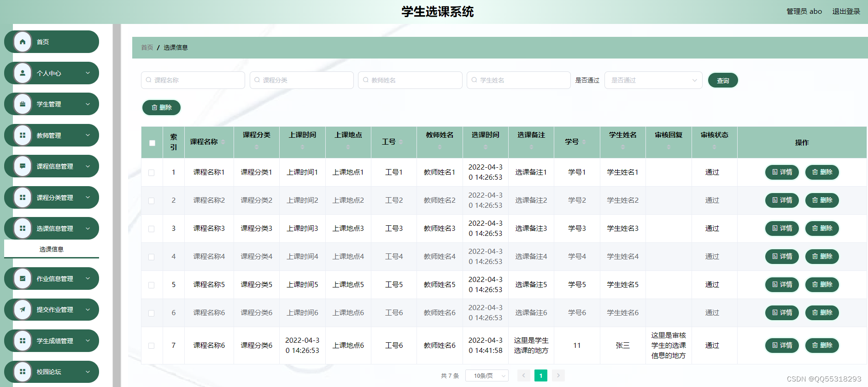Go to next page arrow
Screen dimensions: 868x387
(x=558, y=375)
